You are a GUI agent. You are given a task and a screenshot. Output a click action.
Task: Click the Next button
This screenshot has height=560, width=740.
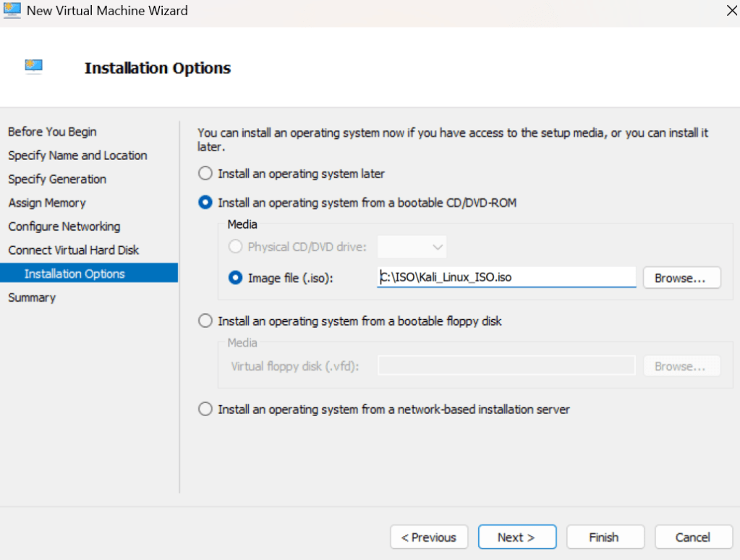516,537
